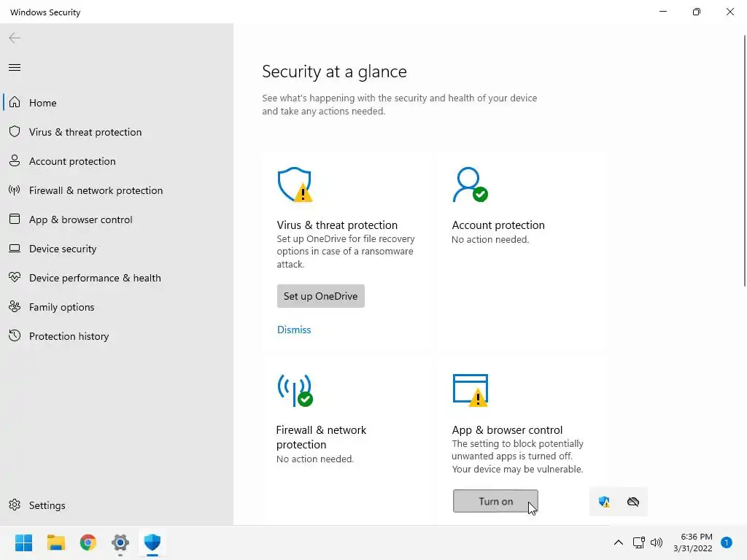Image resolution: width=747 pixels, height=560 pixels.
Task: Expand hidden tray icons chevron
Action: pos(619,542)
